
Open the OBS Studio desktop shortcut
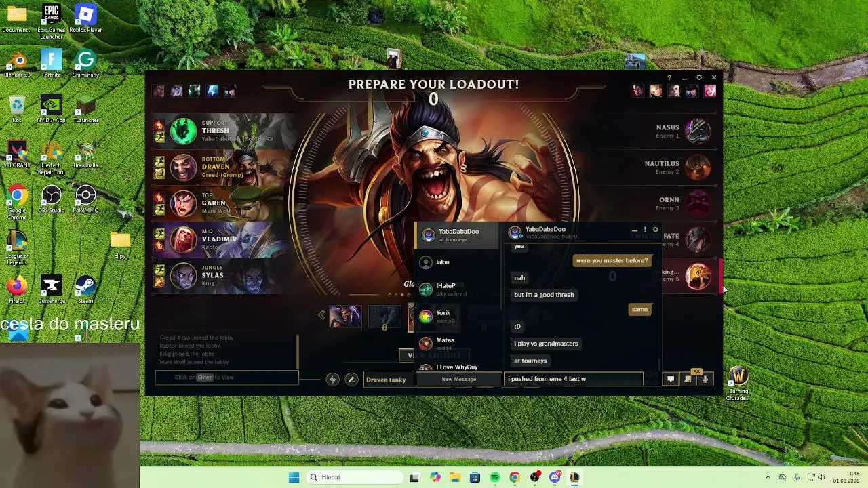pyautogui.click(x=51, y=200)
